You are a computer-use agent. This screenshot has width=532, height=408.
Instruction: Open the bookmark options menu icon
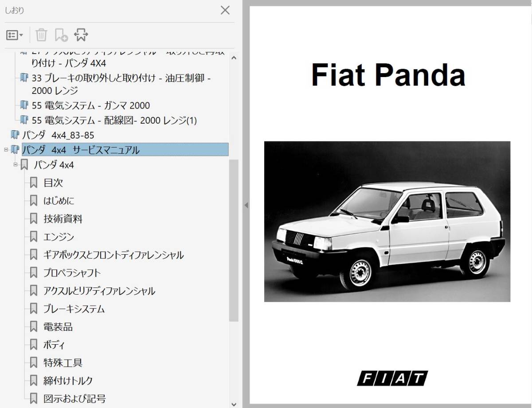14,35
